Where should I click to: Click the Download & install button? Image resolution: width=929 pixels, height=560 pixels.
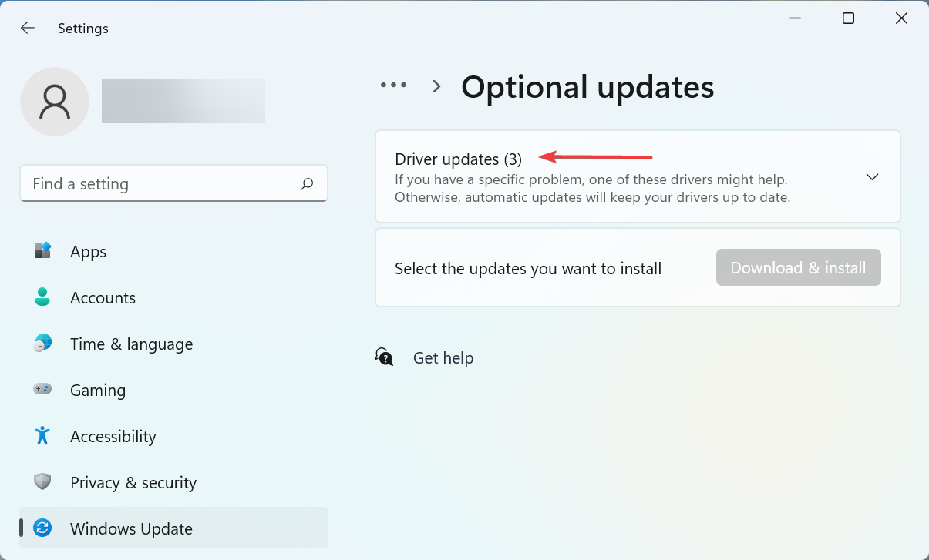click(x=798, y=267)
